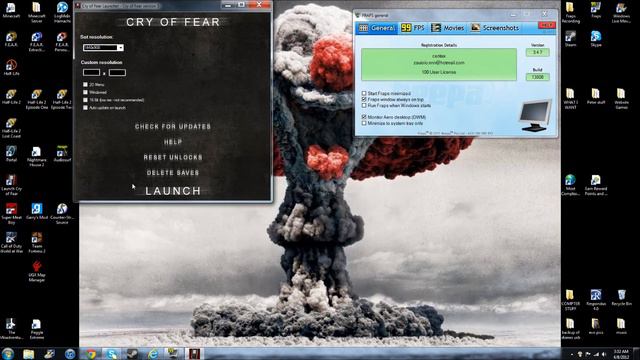Image resolution: width=640 pixels, height=360 pixels.
Task: Select the Peggle Extreme desktop icon
Action: [36, 329]
